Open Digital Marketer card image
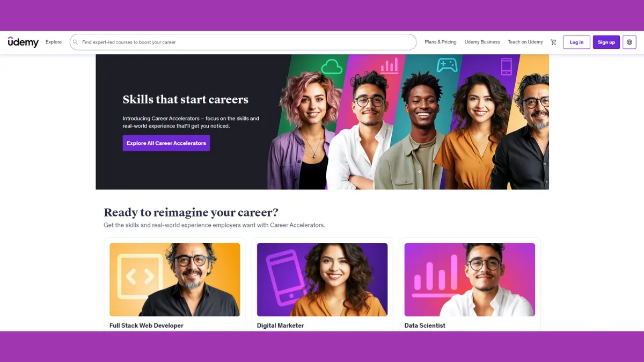Screen dimensions: 644x362 (x=322, y=279)
